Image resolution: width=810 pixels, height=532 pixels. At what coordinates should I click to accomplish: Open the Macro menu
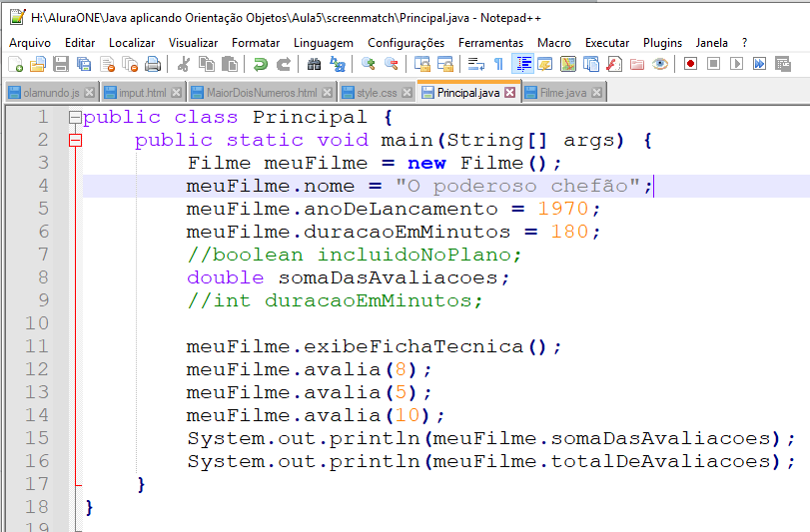click(x=554, y=43)
